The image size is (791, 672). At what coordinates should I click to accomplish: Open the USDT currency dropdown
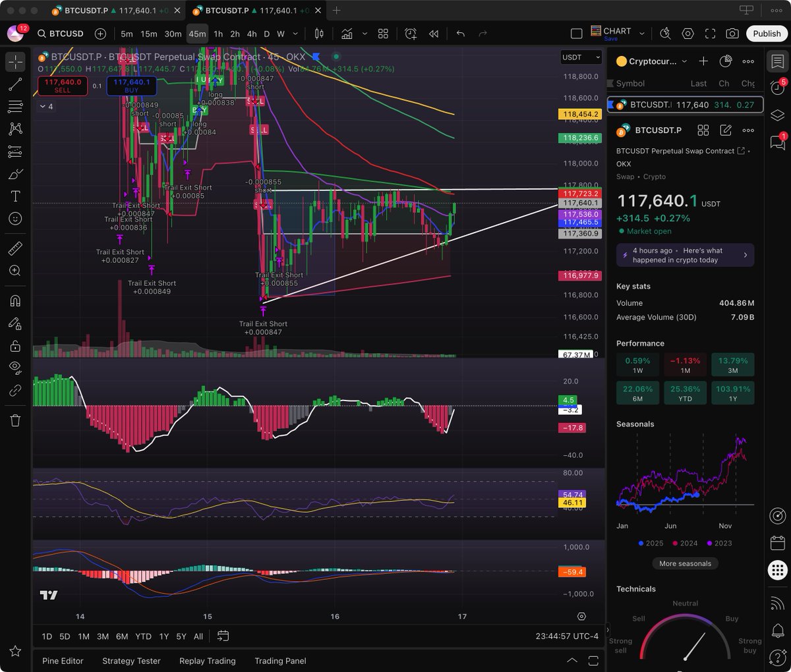581,57
